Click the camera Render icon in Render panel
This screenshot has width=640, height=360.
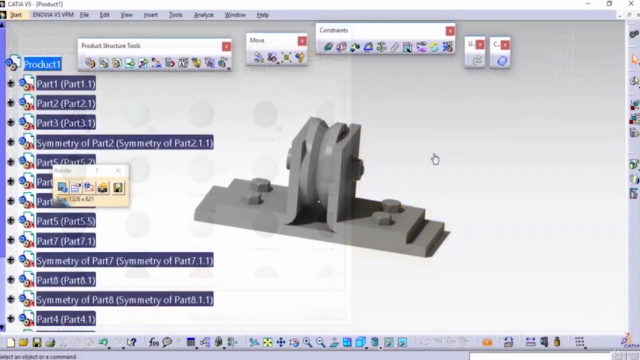click(x=103, y=187)
